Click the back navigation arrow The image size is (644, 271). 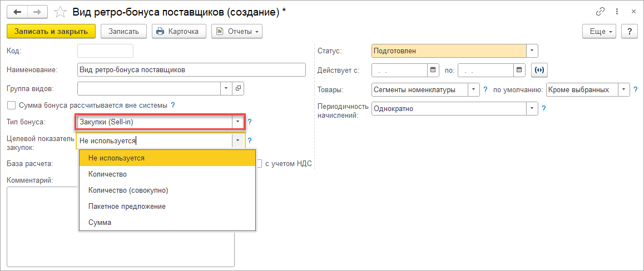[18, 11]
